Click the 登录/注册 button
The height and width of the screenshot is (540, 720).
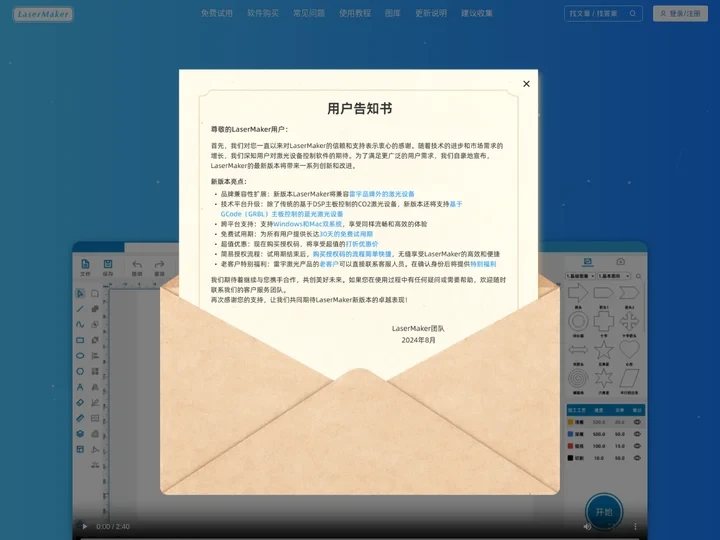(x=681, y=14)
